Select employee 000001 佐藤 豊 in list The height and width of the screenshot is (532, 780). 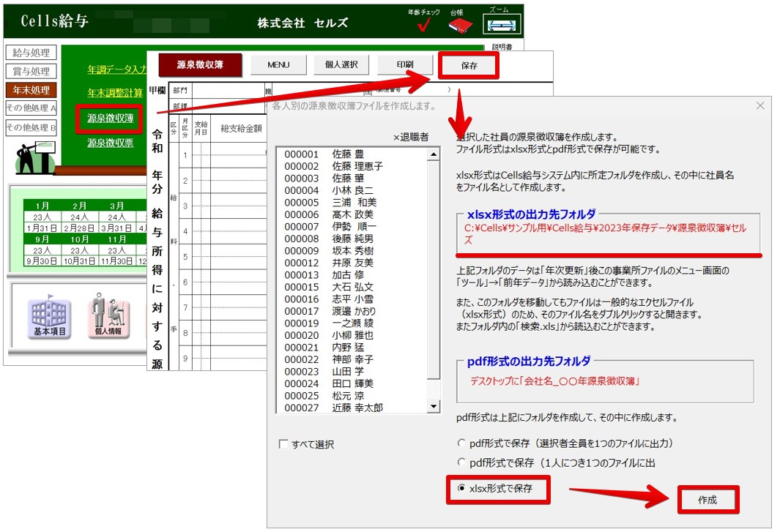tap(324, 155)
